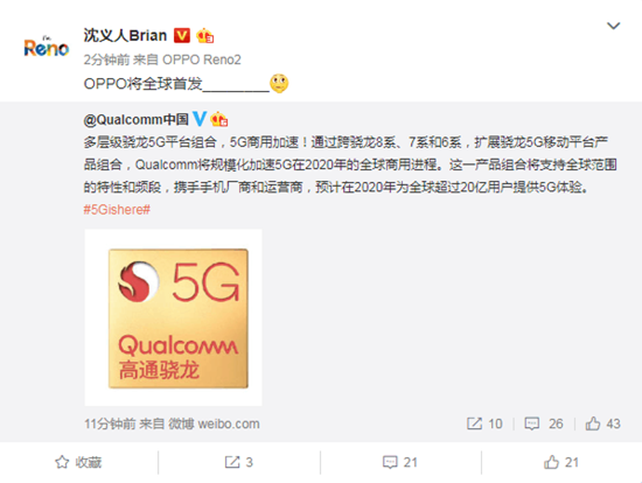
Task: Click the thinking emoji in the post
Action: click(279, 84)
